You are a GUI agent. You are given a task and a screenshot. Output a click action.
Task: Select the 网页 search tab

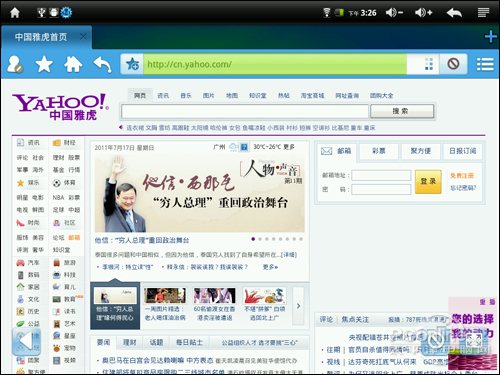pos(140,96)
